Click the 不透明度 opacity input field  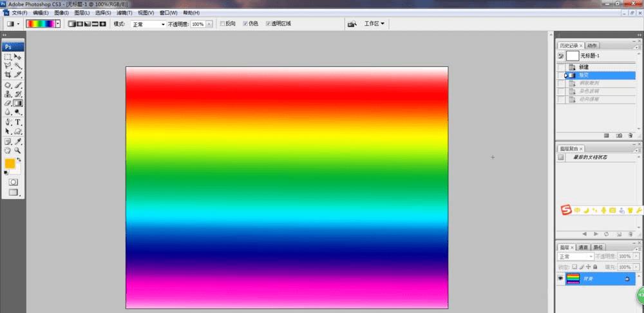point(198,24)
